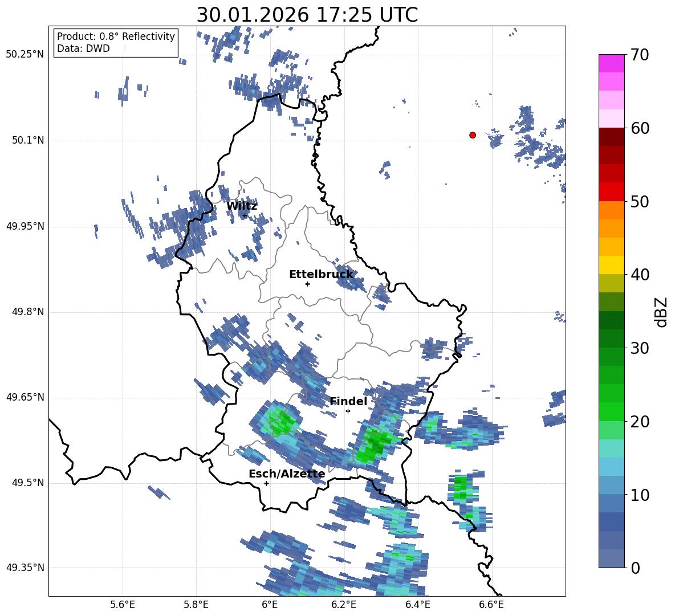This screenshot has height=616, width=675.
Task: Click the 49.8°N latitude label
Action: [28, 312]
